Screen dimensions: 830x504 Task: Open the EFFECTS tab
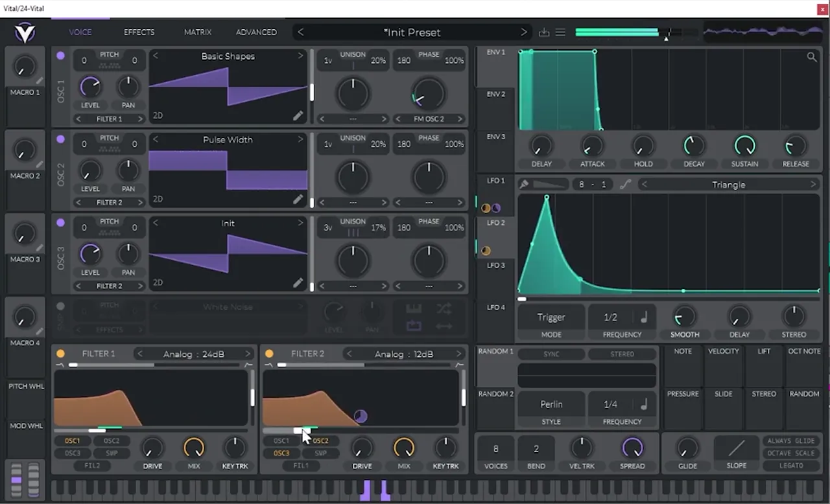pos(139,32)
